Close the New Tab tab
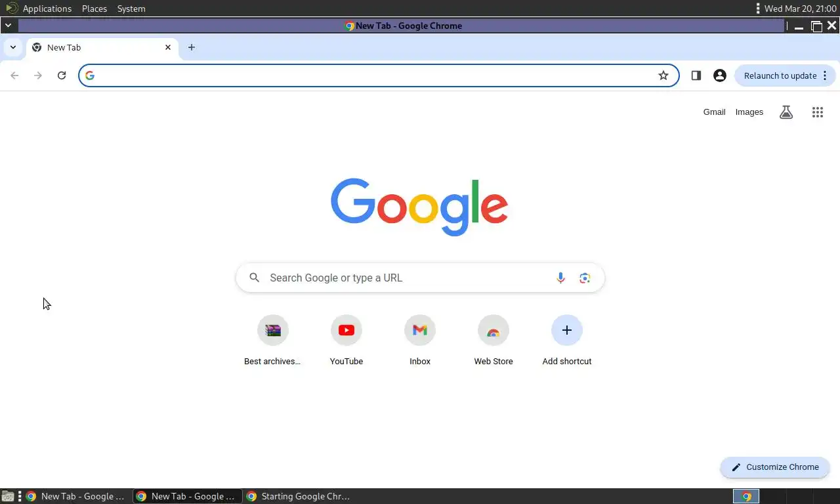This screenshot has width=840, height=504. pyautogui.click(x=168, y=47)
